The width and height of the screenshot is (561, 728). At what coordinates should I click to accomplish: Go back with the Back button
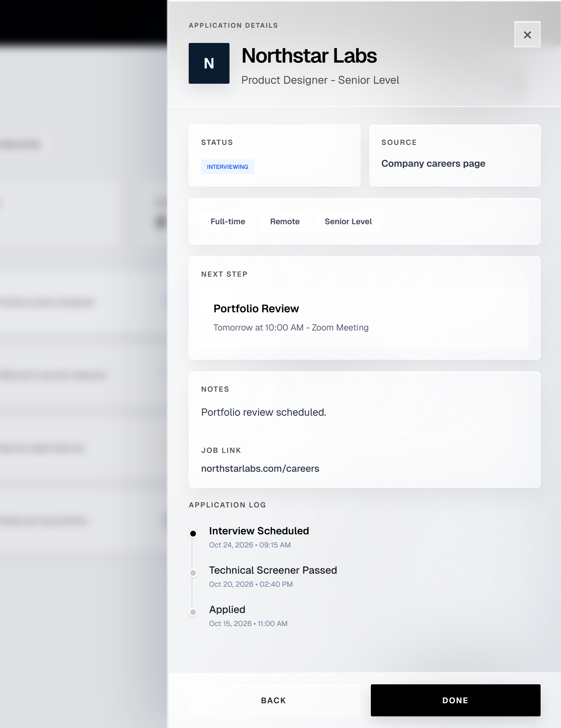pyautogui.click(x=274, y=700)
